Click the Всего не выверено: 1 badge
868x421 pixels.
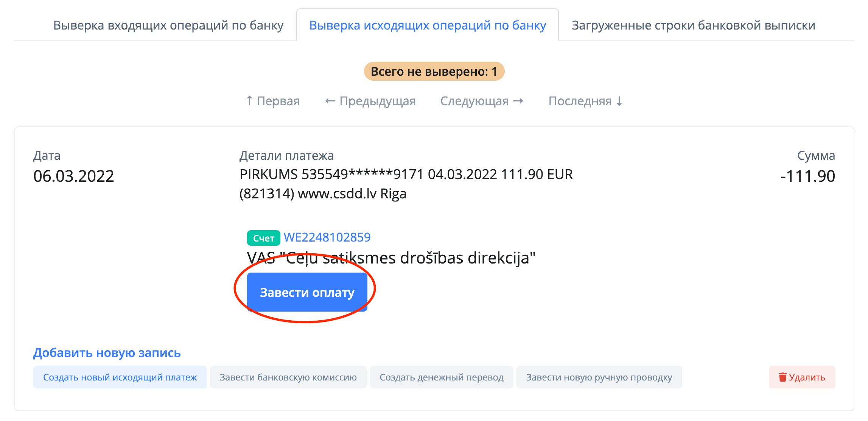pyautogui.click(x=434, y=71)
